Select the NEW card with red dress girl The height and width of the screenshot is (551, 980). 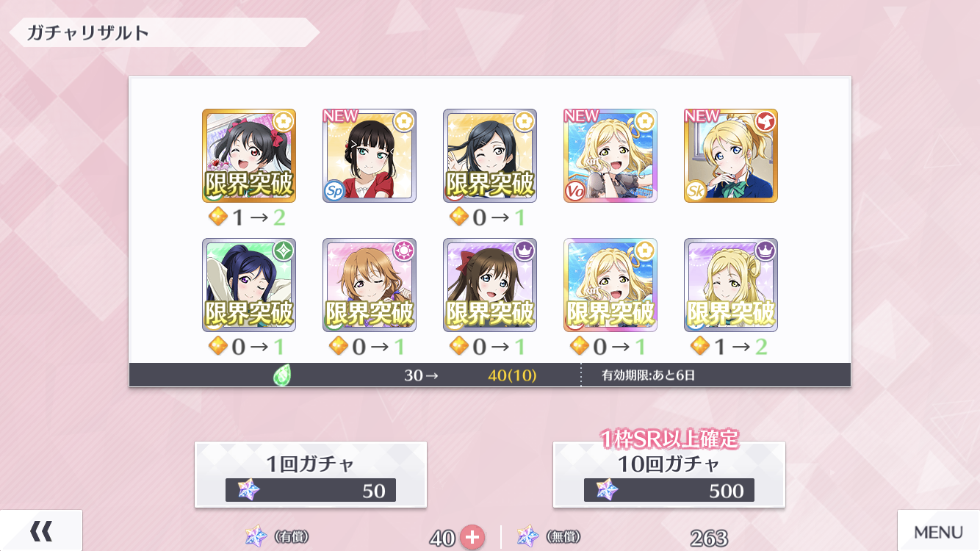[x=370, y=156]
